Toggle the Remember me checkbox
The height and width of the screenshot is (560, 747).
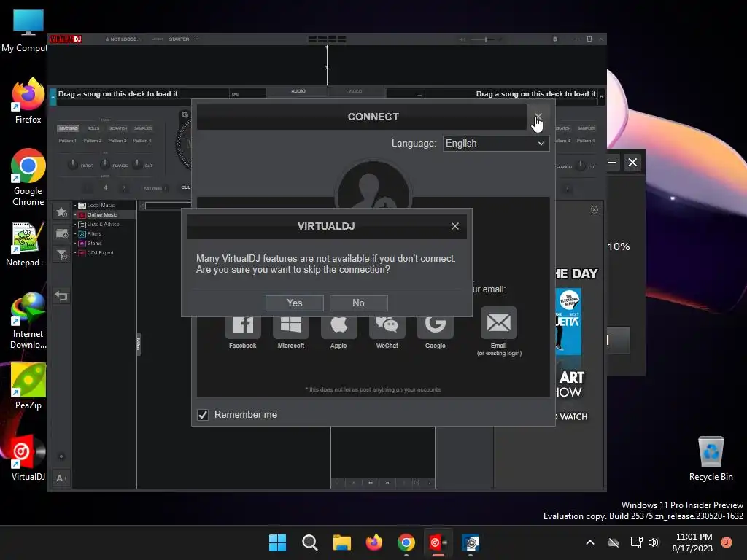coord(203,415)
